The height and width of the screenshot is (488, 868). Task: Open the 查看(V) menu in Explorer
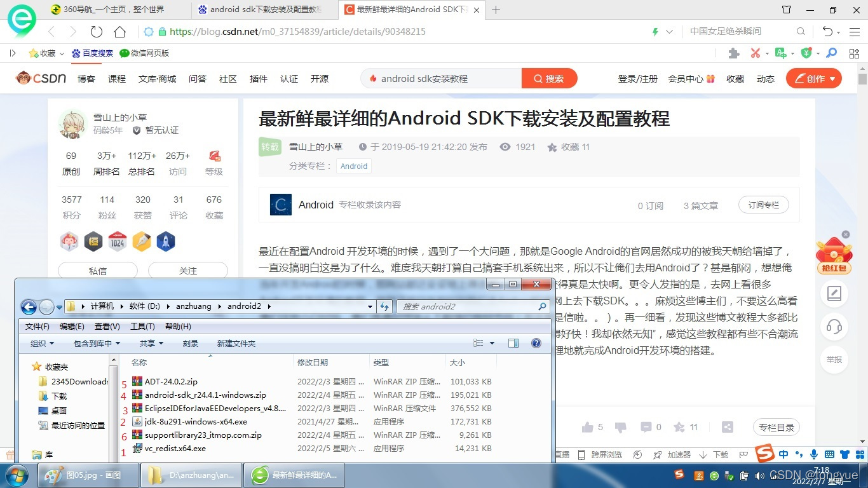coord(107,327)
